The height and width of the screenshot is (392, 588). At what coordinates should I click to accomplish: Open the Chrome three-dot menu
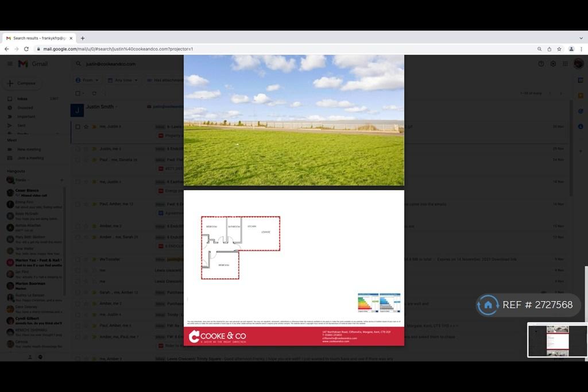(x=581, y=49)
